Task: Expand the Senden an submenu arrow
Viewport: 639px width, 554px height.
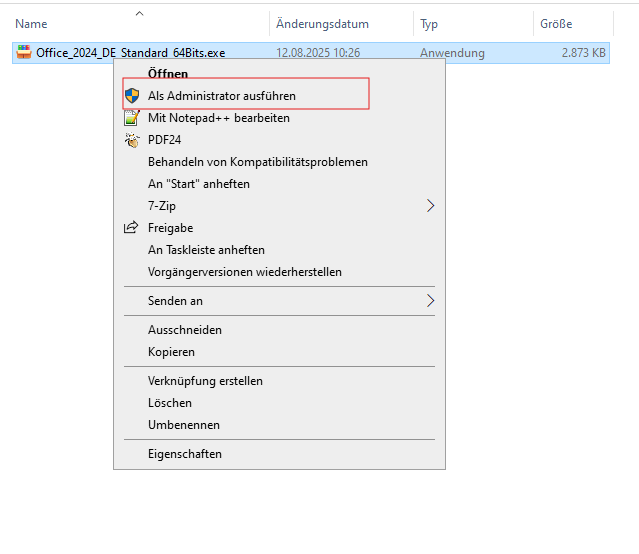Action: (431, 300)
